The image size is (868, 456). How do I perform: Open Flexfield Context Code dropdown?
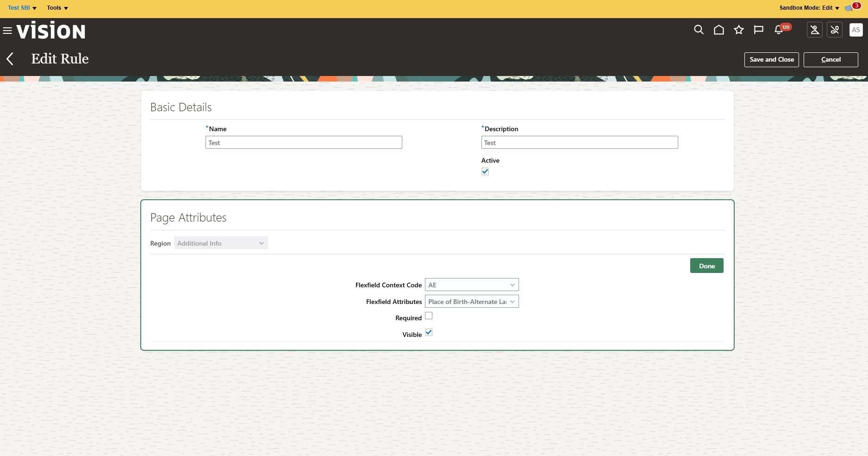click(472, 285)
